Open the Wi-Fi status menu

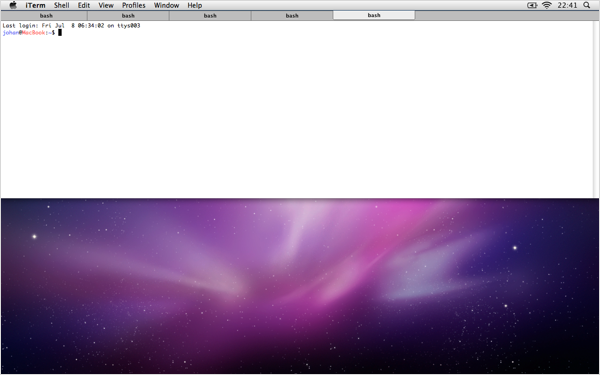[547, 5]
